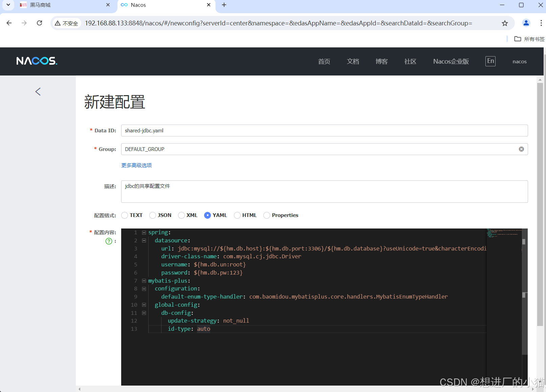Click the back arrow beside 新建配置
This screenshot has height=392, width=546.
click(38, 91)
